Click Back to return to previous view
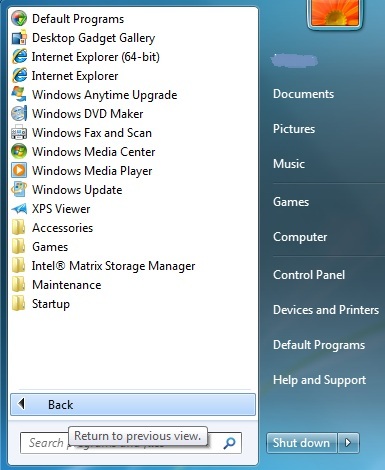385x470 pixels. 133,404
